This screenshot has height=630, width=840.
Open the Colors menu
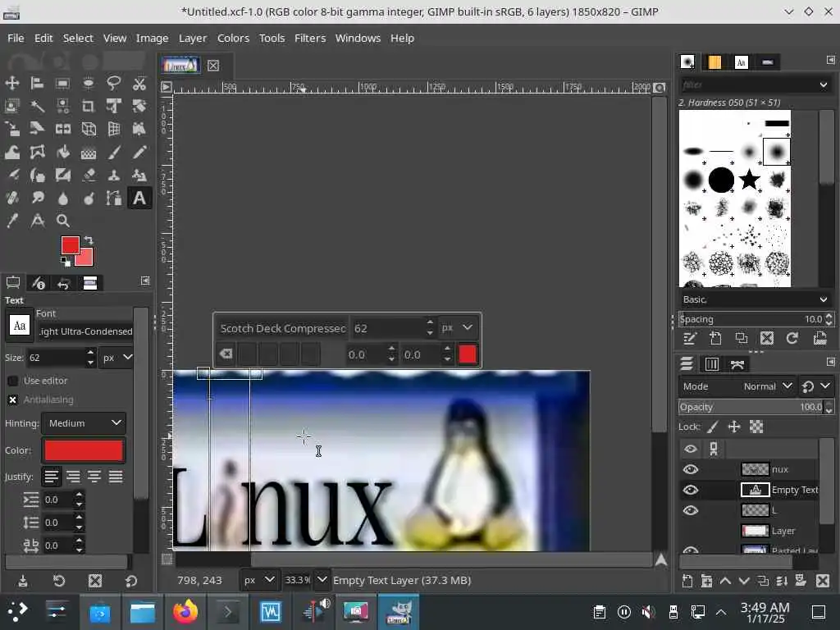coord(233,38)
